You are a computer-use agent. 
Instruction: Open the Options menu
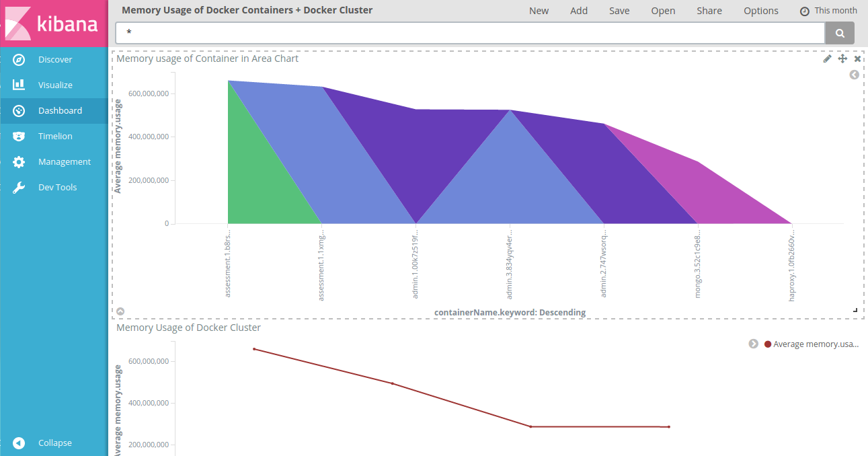[761, 11]
